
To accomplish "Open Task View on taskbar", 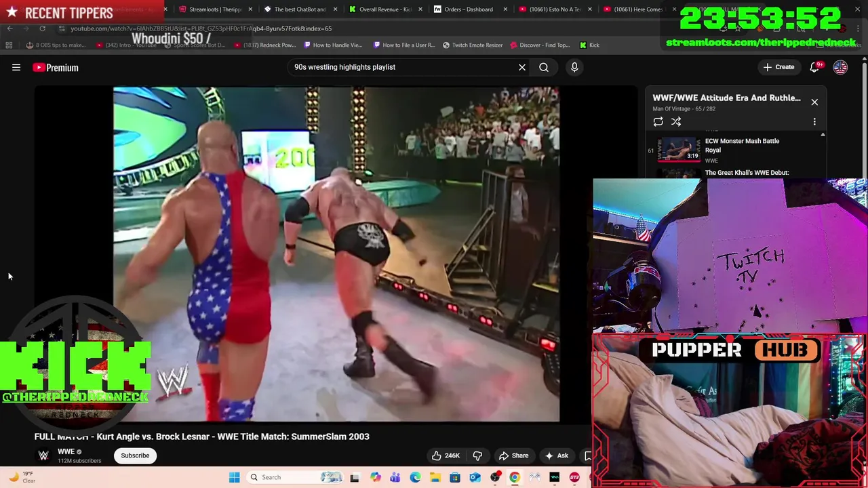I will point(355,477).
